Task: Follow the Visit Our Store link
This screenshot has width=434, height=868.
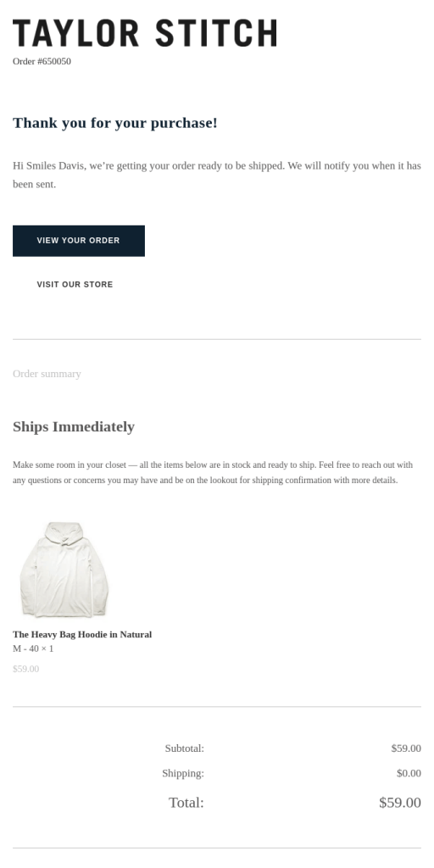Action: pyautogui.click(x=75, y=285)
